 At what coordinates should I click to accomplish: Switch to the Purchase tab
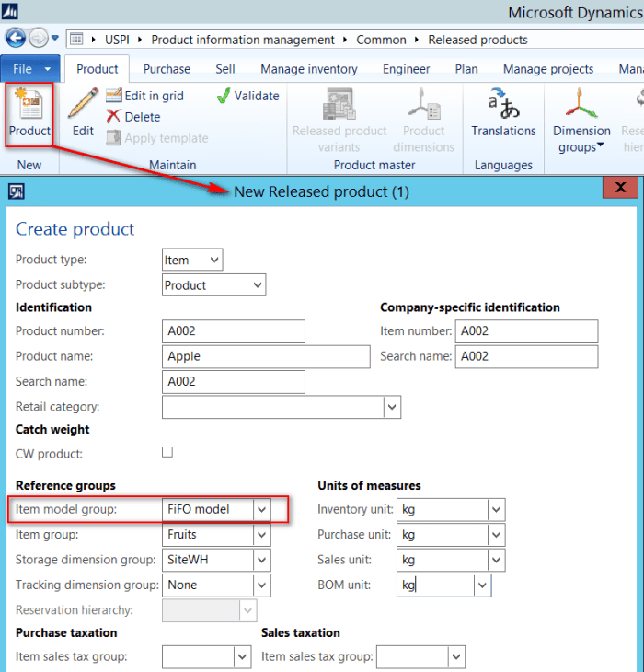[x=167, y=68]
